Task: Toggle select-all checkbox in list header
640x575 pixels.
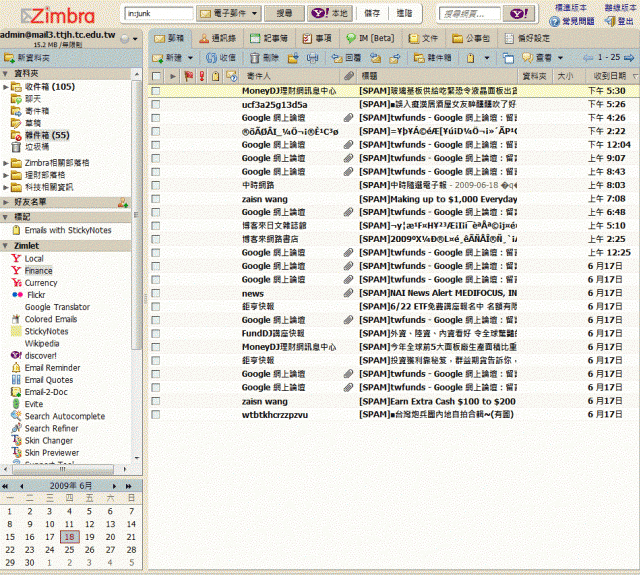Action: tap(156, 76)
